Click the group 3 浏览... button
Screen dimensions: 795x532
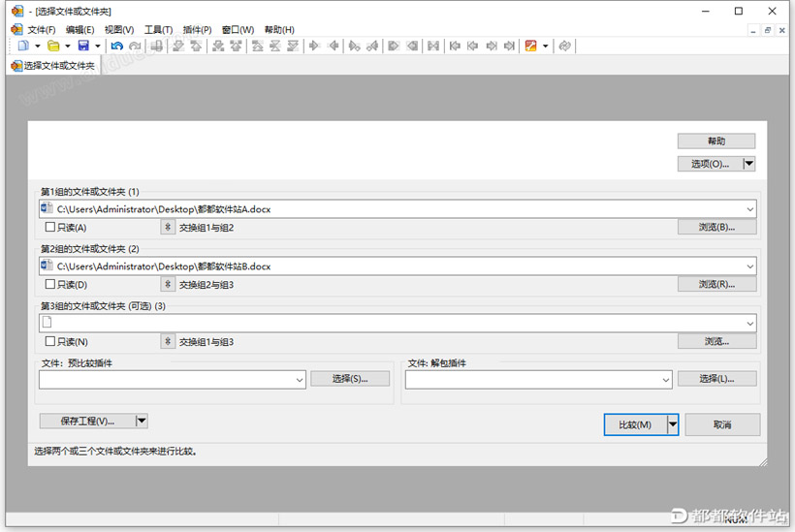(716, 341)
